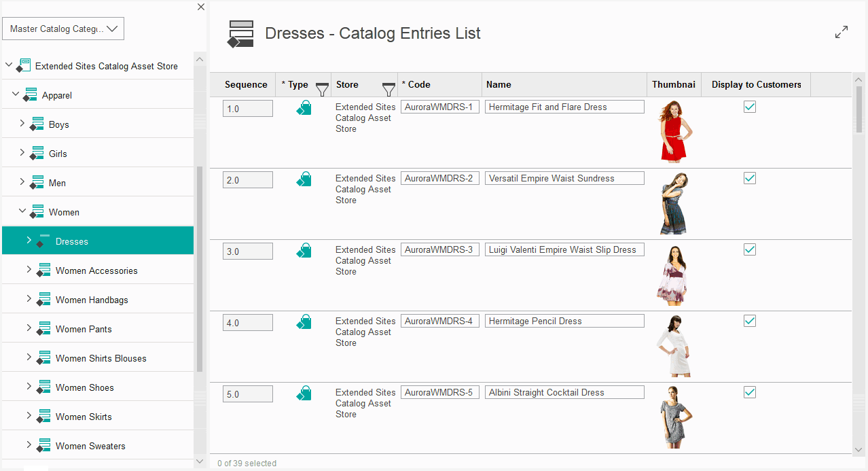This screenshot has width=868, height=471.
Task: Expand the Women Shoes subcategory
Action: (29, 387)
